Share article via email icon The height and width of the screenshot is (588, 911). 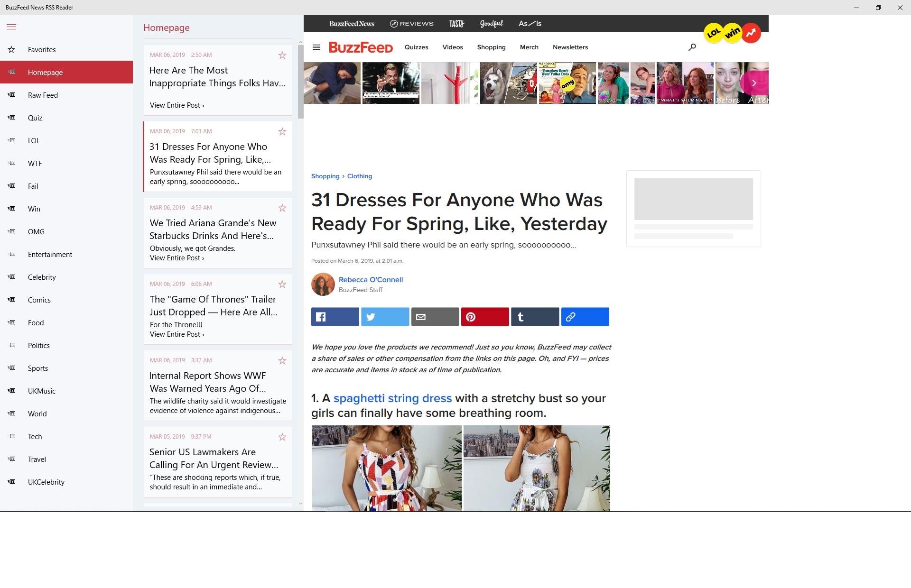pyautogui.click(x=435, y=317)
